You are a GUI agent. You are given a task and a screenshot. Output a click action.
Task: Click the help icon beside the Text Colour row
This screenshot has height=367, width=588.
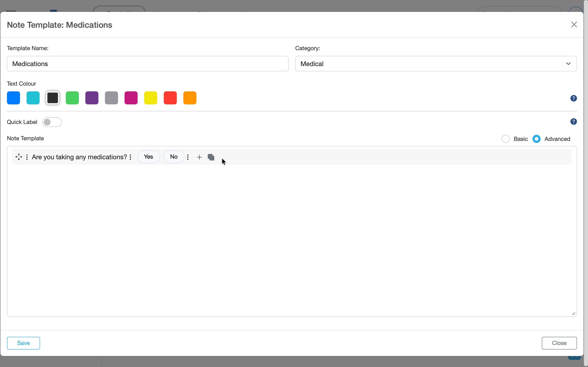(x=574, y=98)
